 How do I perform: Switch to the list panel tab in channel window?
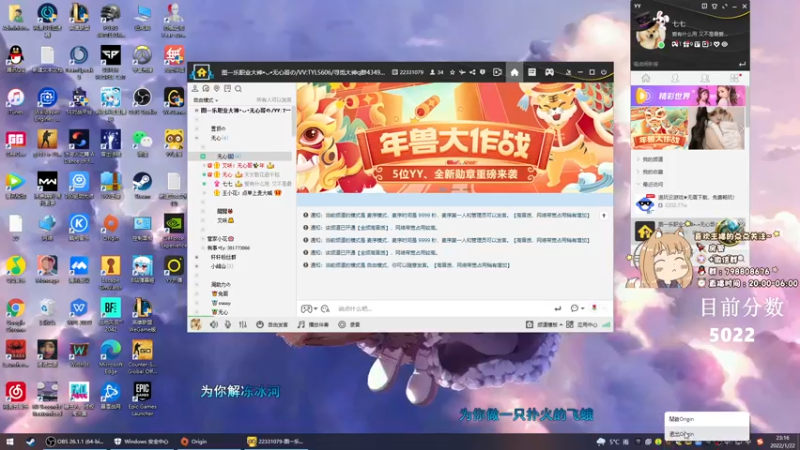[x=532, y=72]
